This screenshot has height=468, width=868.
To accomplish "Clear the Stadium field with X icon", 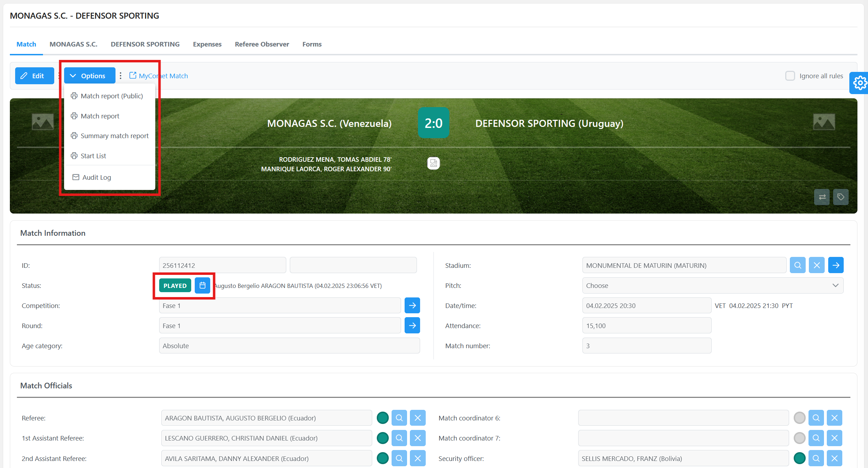I will [x=817, y=265].
